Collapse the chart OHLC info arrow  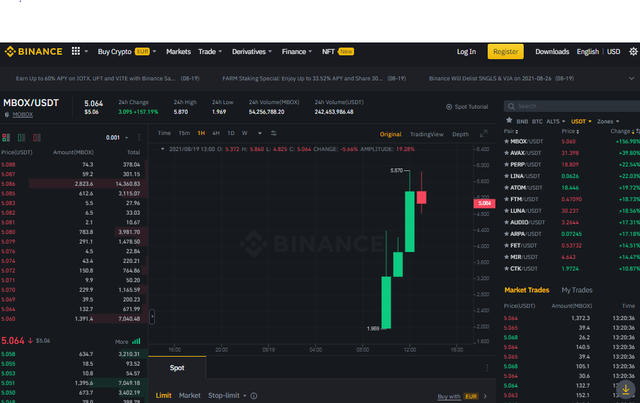(162, 149)
